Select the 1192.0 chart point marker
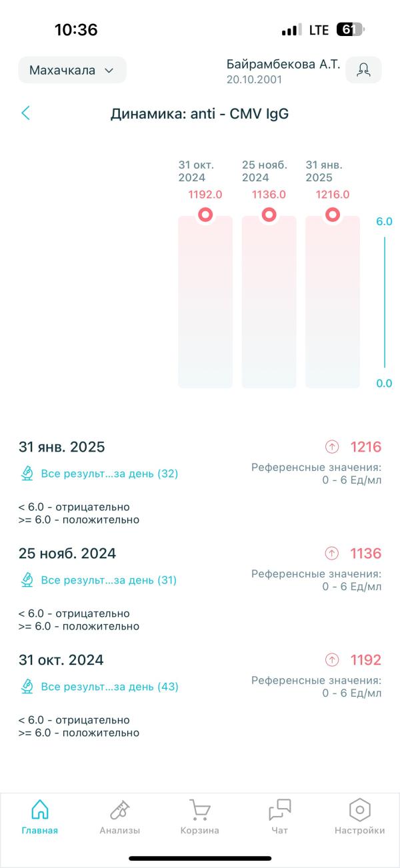This screenshot has width=400, height=868. click(x=205, y=215)
